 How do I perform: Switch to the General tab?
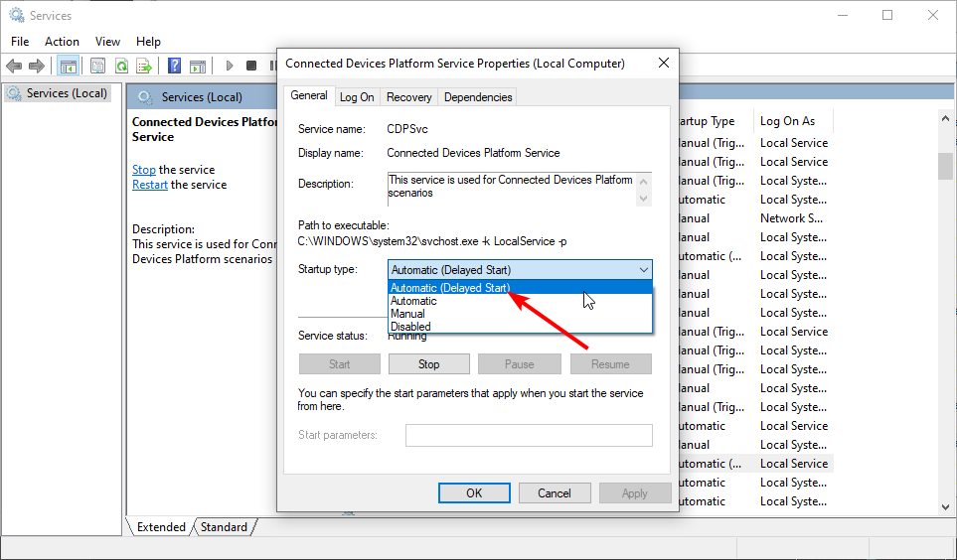click(x=309, y=95)
